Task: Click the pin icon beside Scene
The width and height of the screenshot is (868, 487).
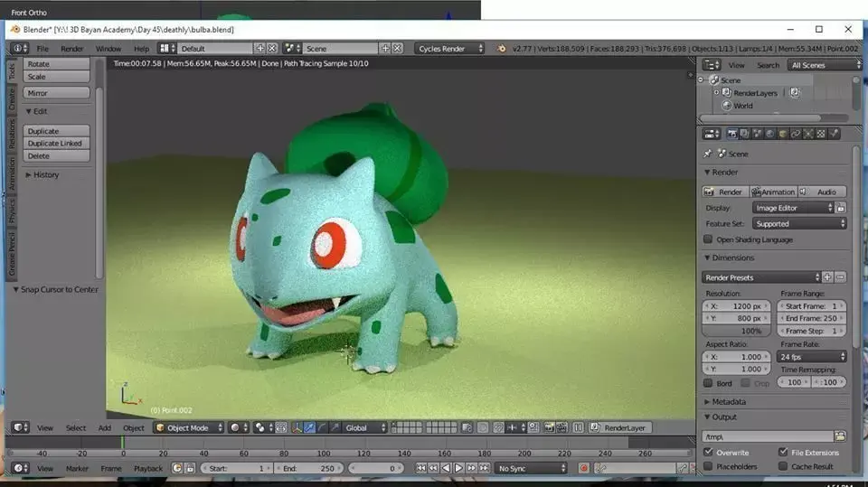Action: pos(707,154)
